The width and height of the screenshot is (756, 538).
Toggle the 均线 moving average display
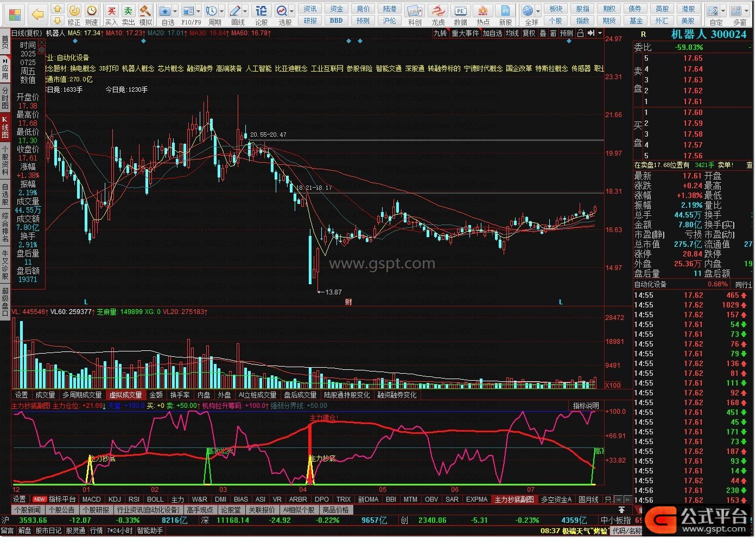point(512,33)
